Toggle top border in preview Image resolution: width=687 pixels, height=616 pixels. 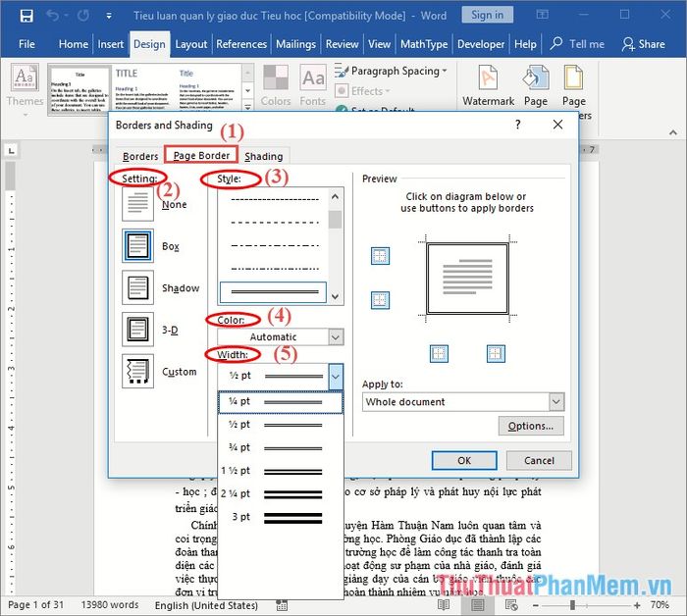pos(380,256)
